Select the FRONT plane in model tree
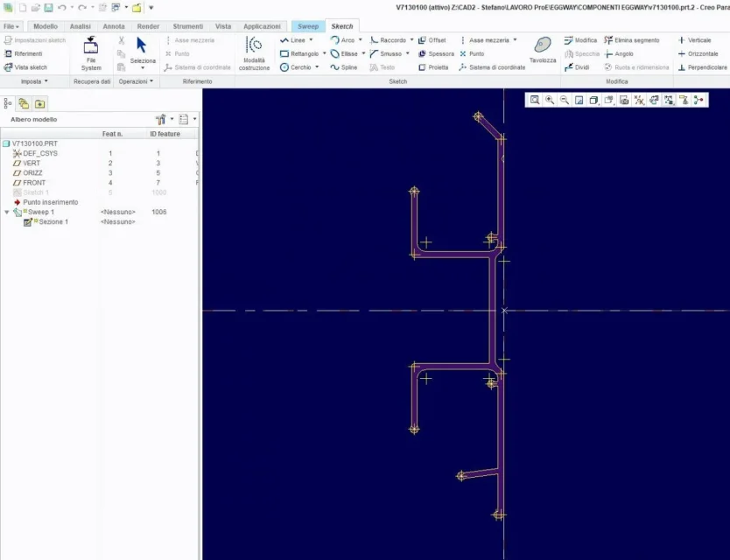The height and width of the screenshot is (560, 730). pos(34,183)
